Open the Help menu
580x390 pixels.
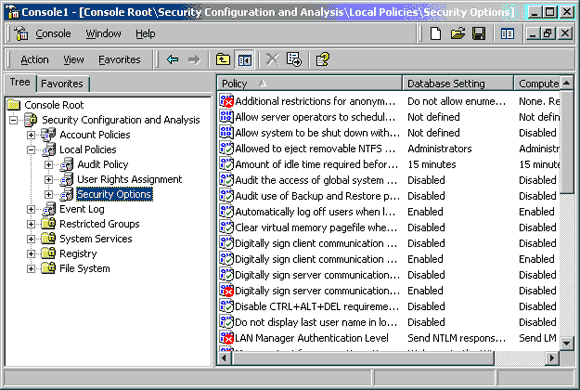[145, 34]
